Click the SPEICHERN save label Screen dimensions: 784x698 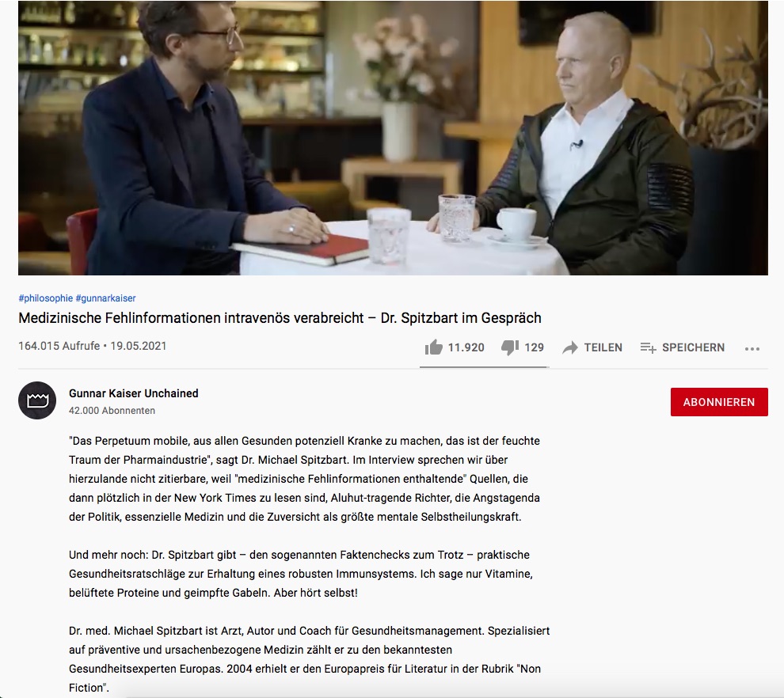(x=693, y=347)
